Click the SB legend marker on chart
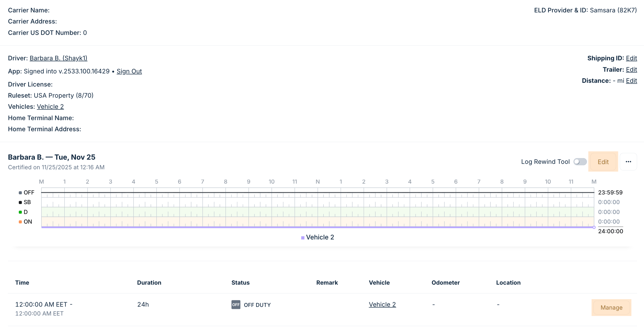 point(20,202)
